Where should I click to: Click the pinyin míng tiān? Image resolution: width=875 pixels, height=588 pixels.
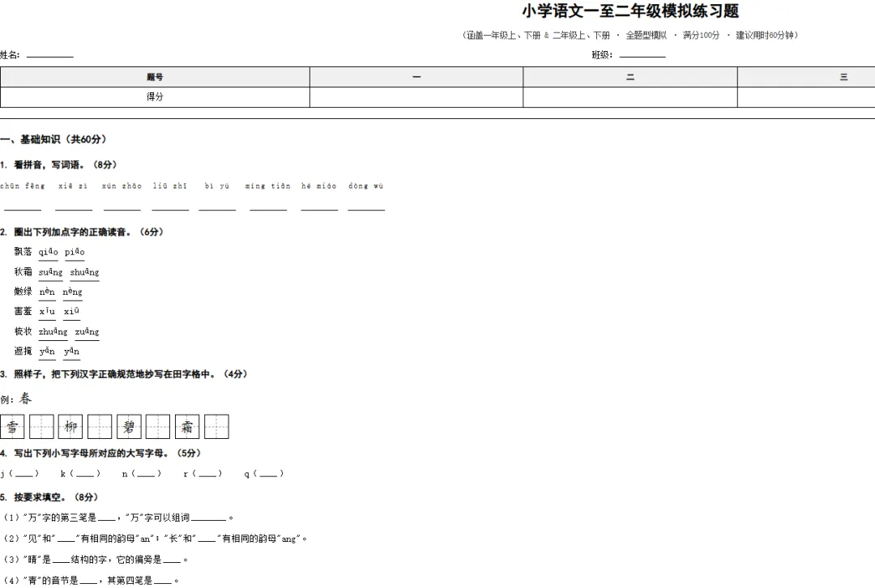click(268, 185)
